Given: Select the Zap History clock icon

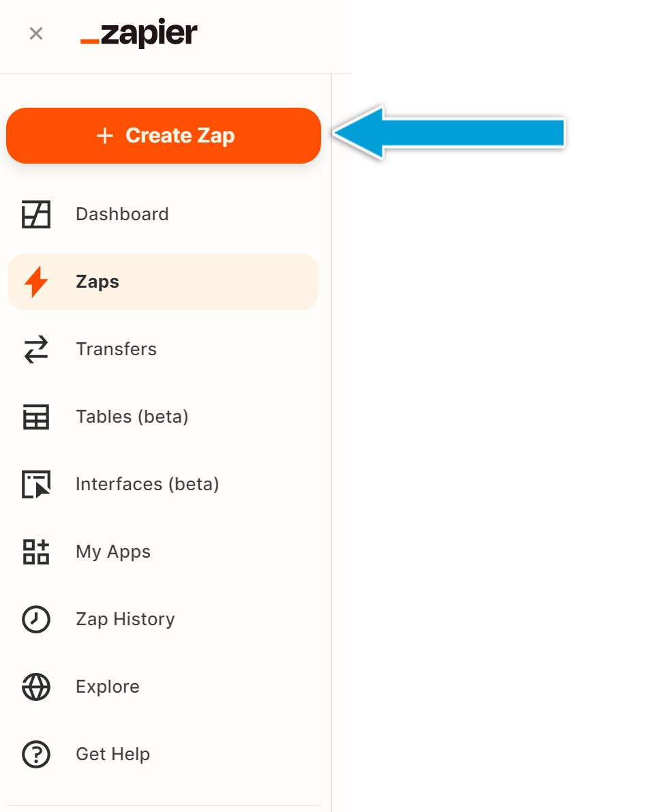Looking at the screenshot, I should (35, 619).
